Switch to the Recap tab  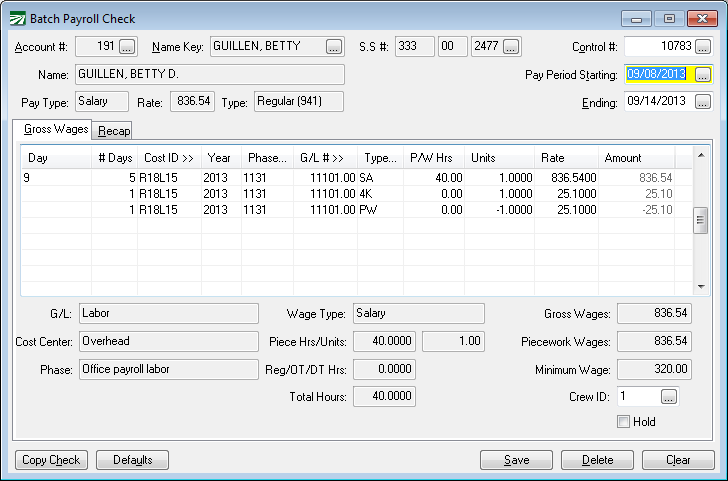coord(114,131)
